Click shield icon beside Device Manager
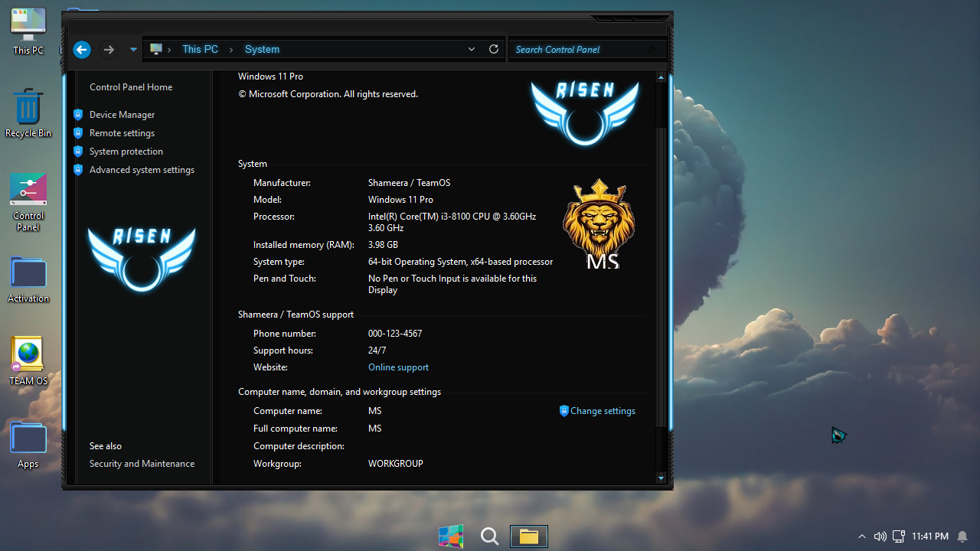 click(78, 115)
